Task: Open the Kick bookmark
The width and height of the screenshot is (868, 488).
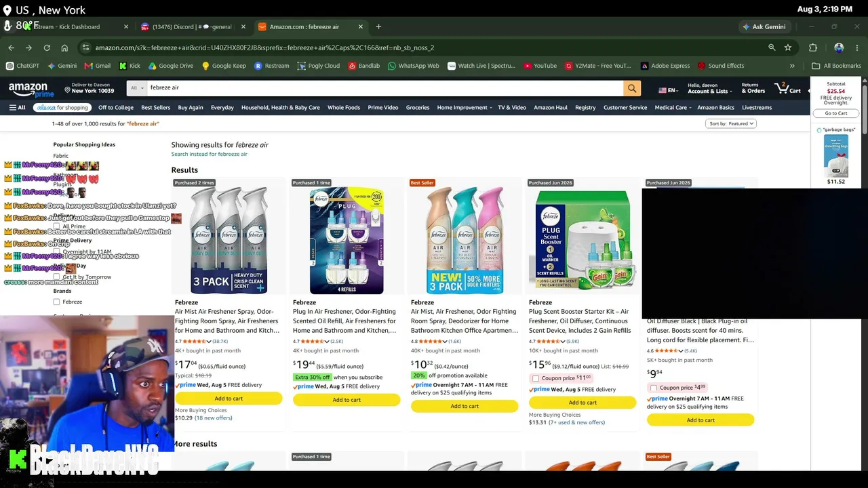Action: tap(130, 66)
